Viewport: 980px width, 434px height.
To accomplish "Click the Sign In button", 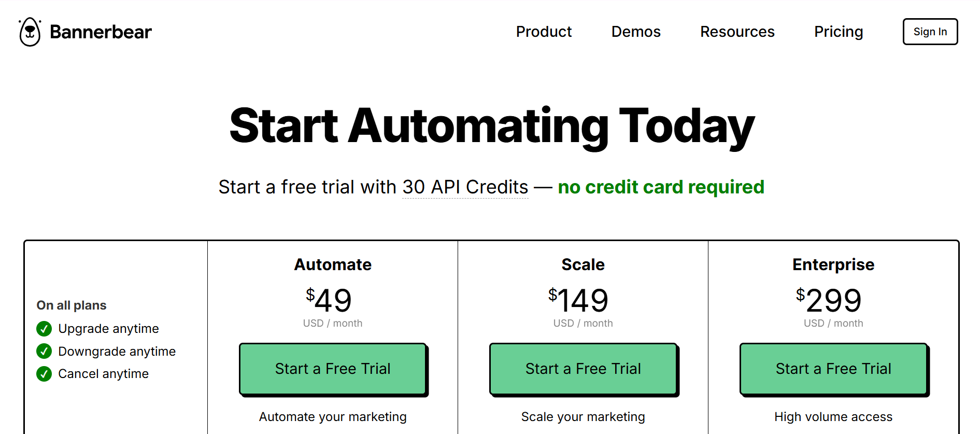I will (930, 32).
